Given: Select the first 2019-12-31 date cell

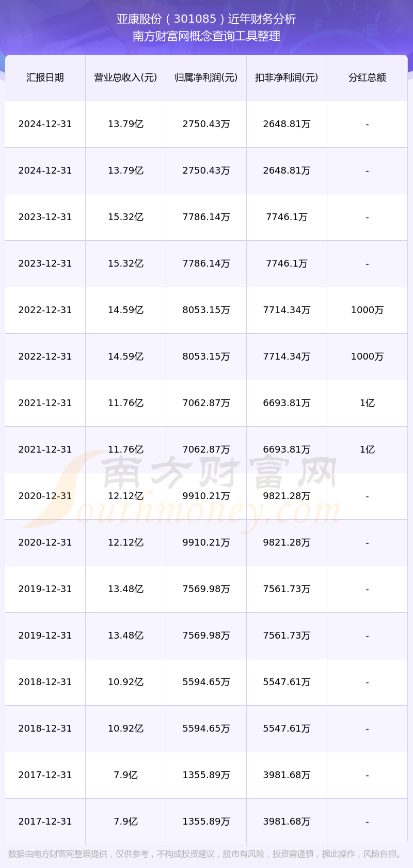Looking at the screenshot, I should pyautogui.click(x=45, y=589).
